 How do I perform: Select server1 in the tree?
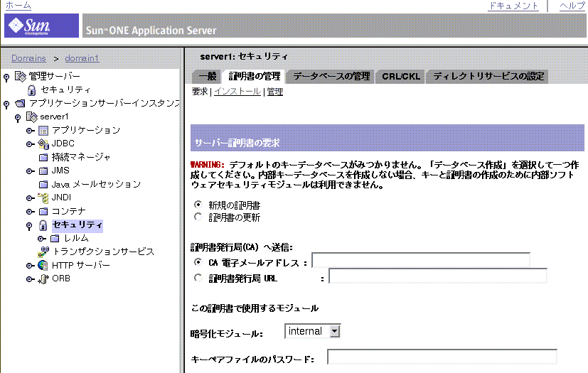[x=54, y=117]
